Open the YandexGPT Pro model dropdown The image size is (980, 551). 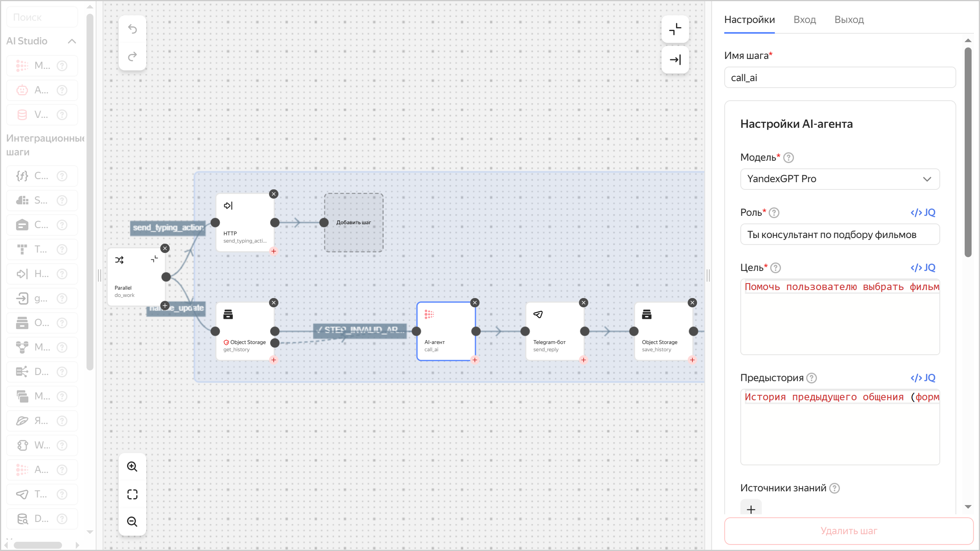(840, 179)
